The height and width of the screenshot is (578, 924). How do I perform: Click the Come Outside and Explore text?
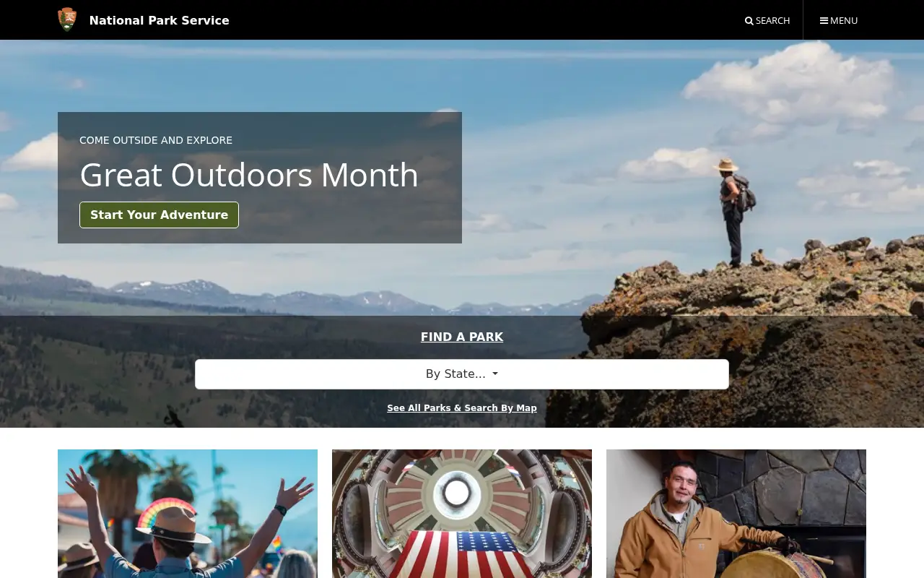pyautogui.click(x=156, y=140)
